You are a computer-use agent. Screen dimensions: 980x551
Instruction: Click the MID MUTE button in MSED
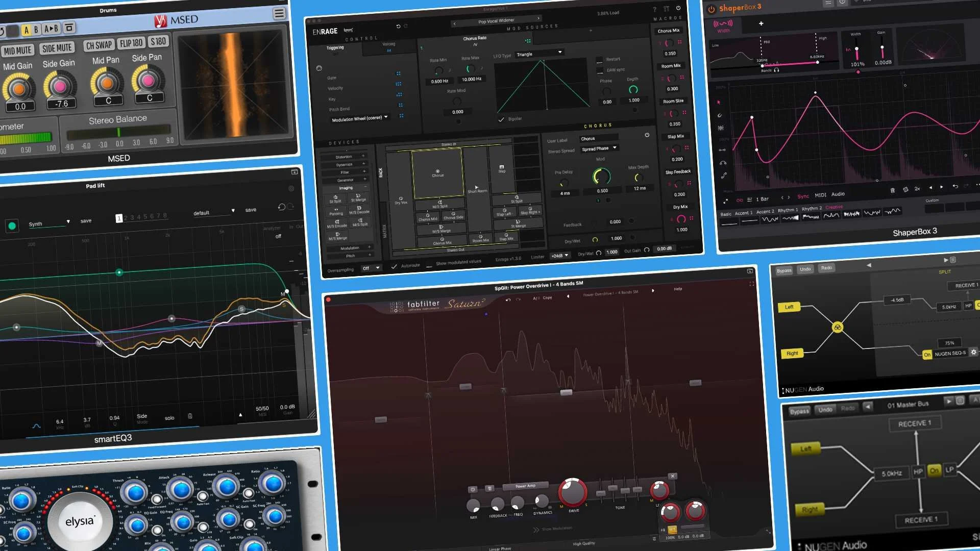point(18,49)
